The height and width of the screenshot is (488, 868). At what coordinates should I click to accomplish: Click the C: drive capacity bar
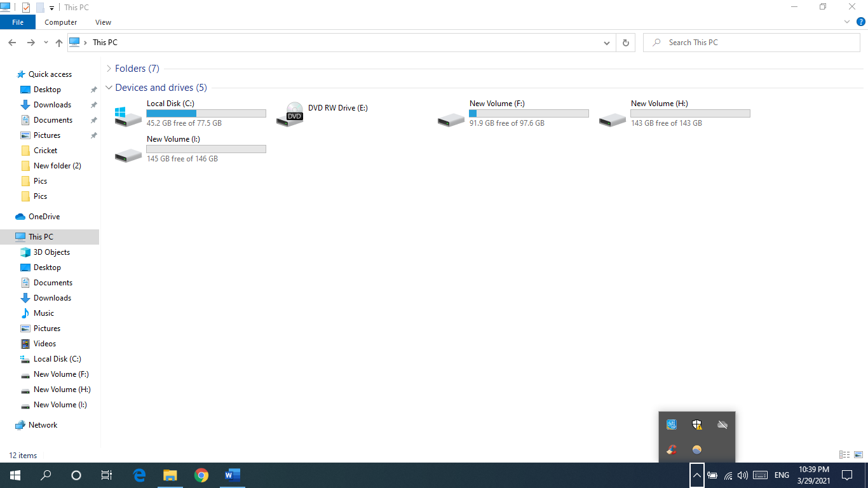tap(206, 112)
